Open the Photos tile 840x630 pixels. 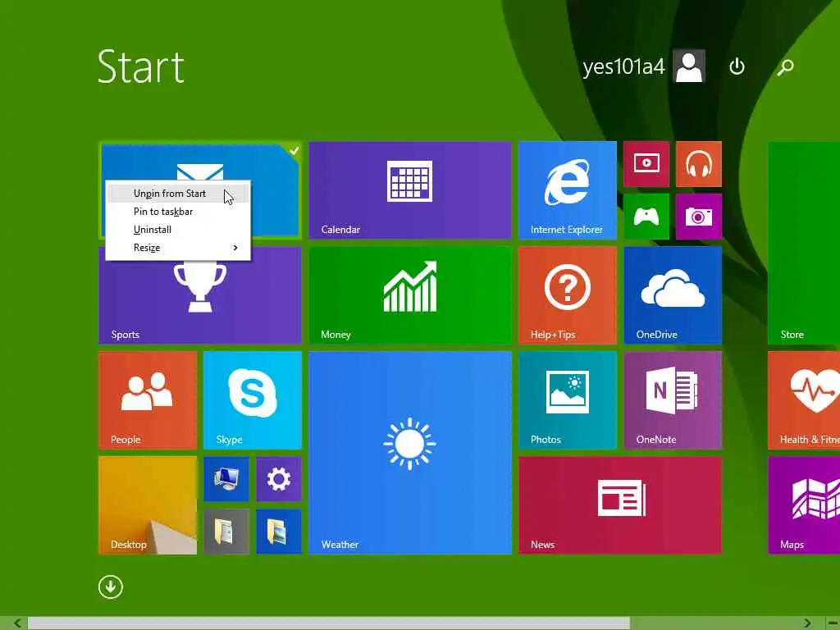point(568,400)
